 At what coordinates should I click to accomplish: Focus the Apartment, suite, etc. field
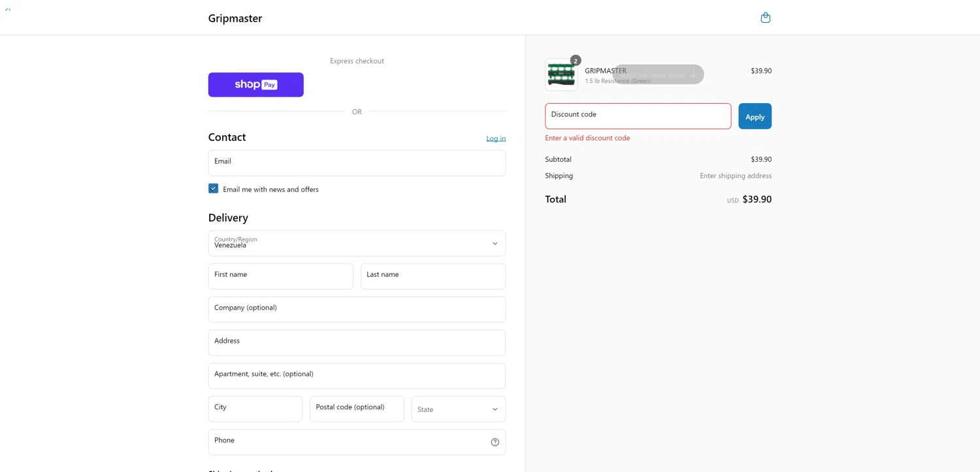(x=357, y=376)
